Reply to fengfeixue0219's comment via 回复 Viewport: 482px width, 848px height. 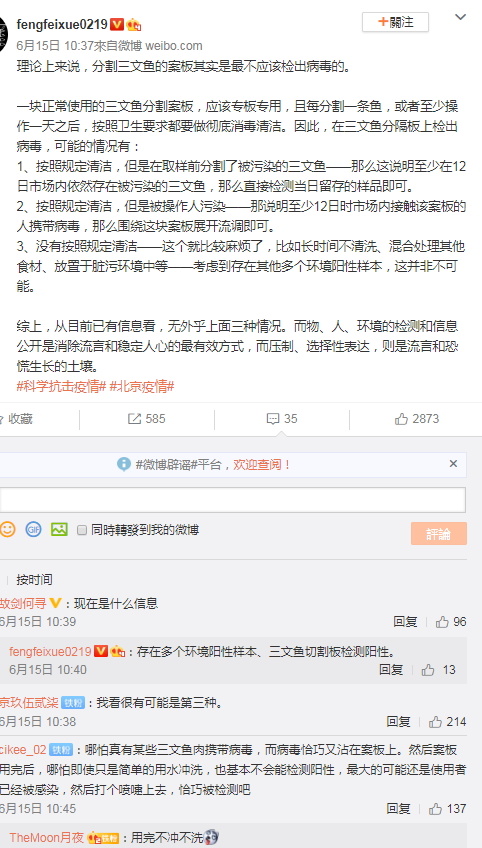(x=391, y=670)
